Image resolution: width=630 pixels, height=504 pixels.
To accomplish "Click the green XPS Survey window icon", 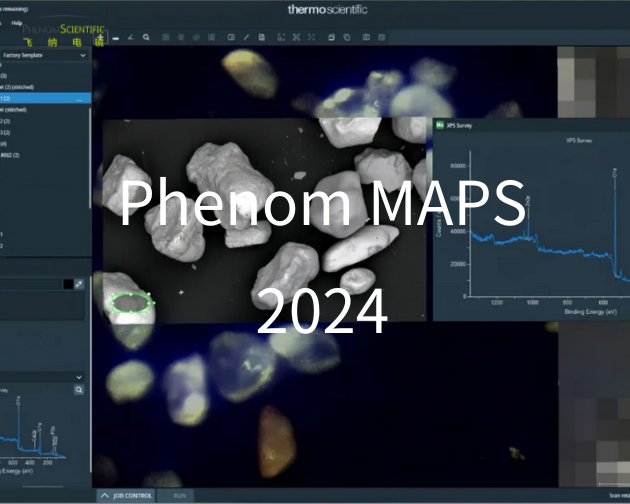I will coord(440,125).
